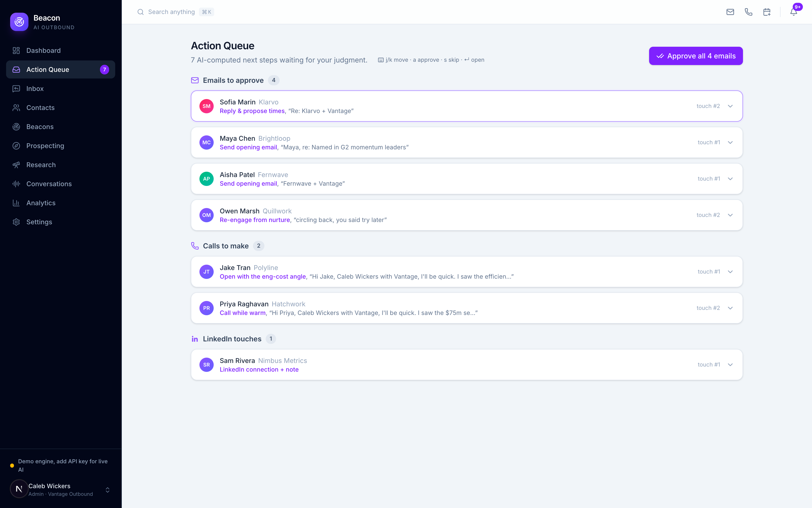Open the calendar icon in top bar
The height and width of the screenshot is (508, 812).
(x=767, y=12)
